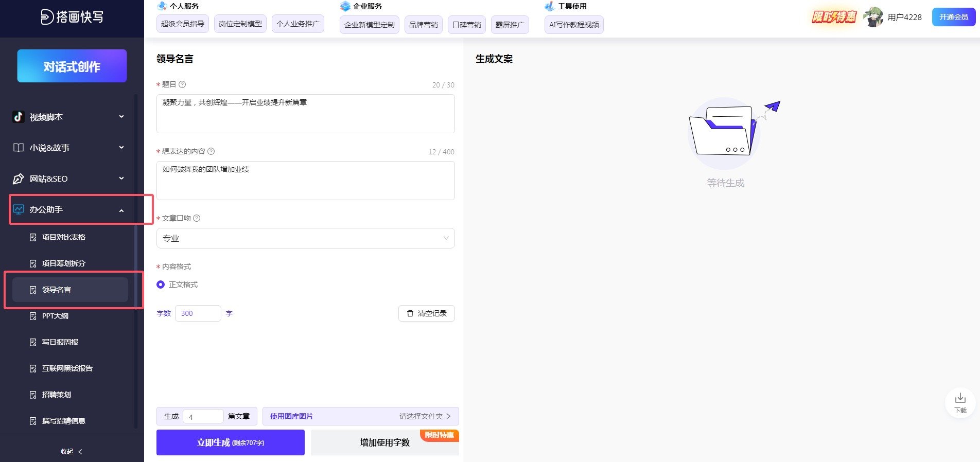Click the 个人服务 header icon
Viewport: 980px width, 462px height.
[162, 6]
